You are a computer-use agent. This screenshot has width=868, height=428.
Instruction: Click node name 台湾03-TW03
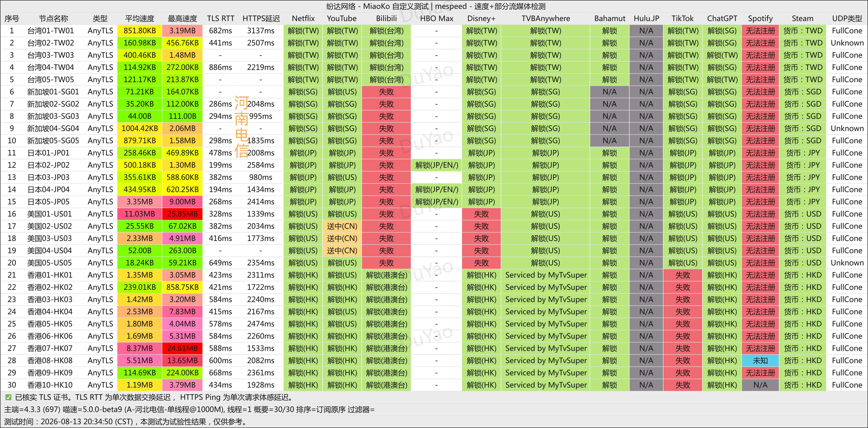coord(51,55)
